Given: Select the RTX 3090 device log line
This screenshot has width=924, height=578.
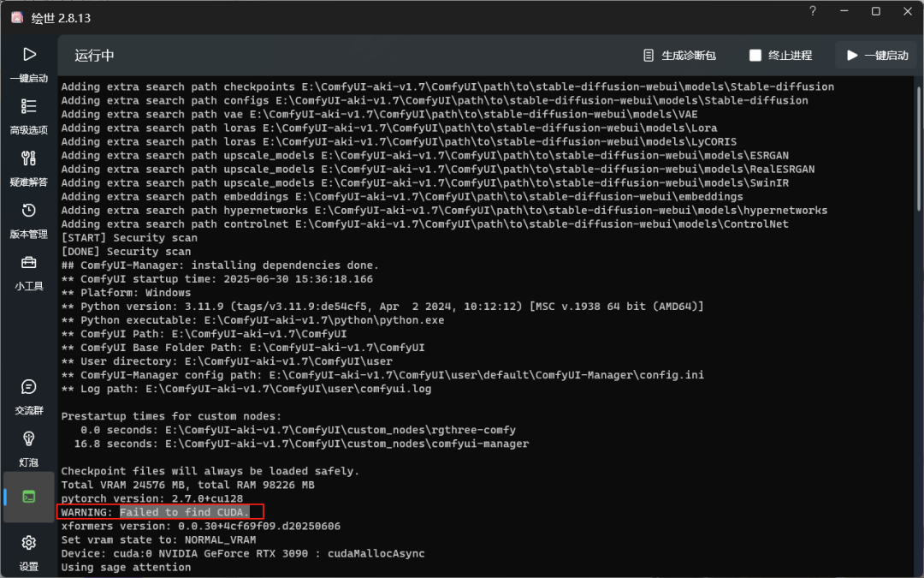Looking at the screenshot, I should (242, 552).
